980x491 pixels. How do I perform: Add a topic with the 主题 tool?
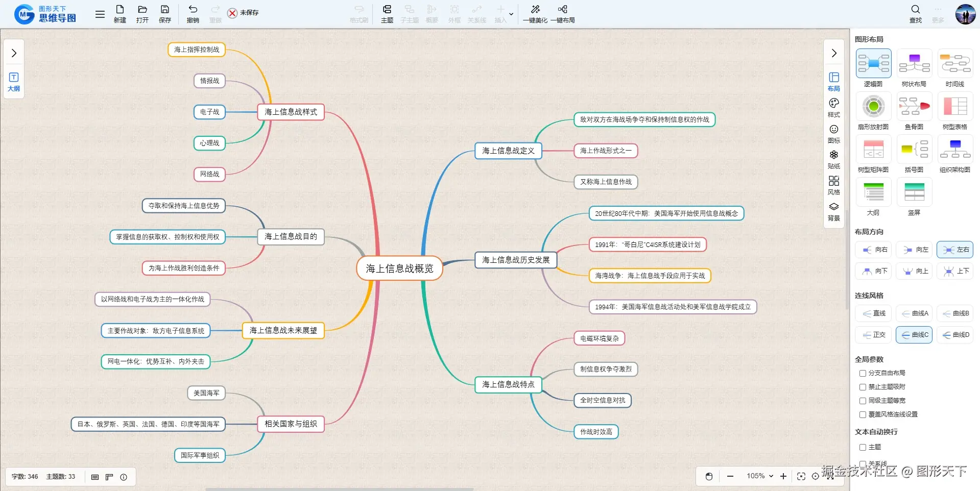coord(387,14)
